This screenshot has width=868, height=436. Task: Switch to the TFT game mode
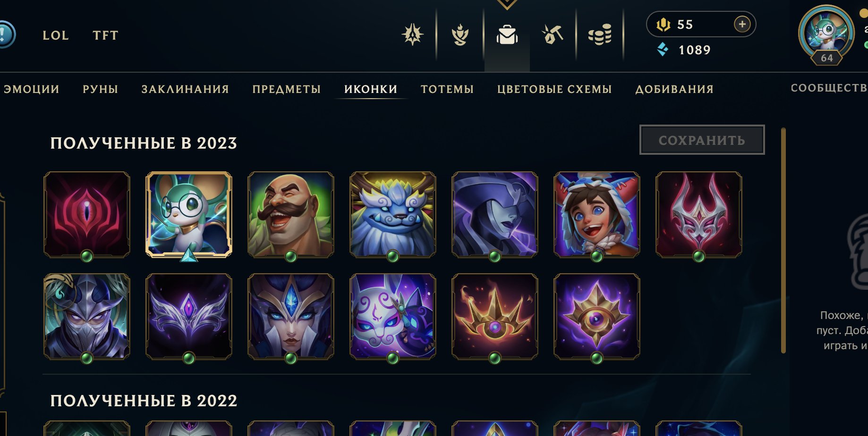(x=105, y=35)
